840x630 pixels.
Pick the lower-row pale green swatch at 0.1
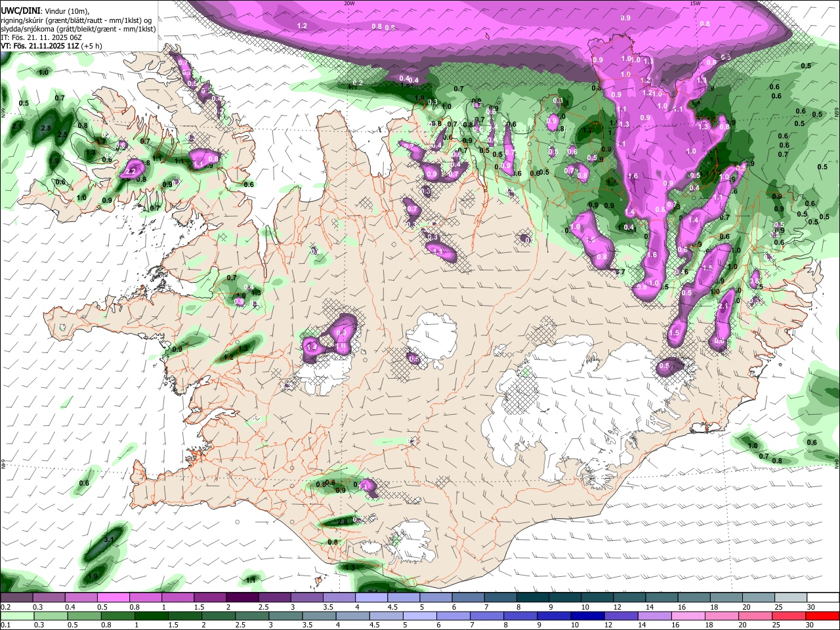pos(17,616)
